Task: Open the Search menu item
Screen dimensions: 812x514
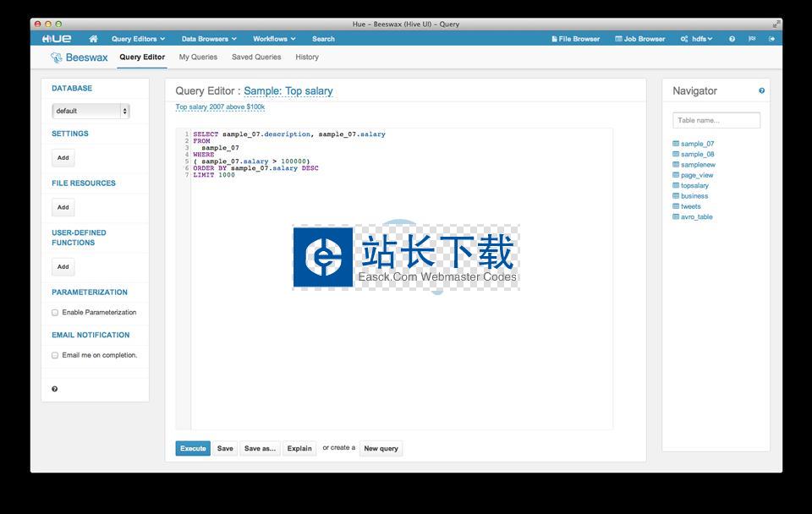Action: click(x=323, y=39)
